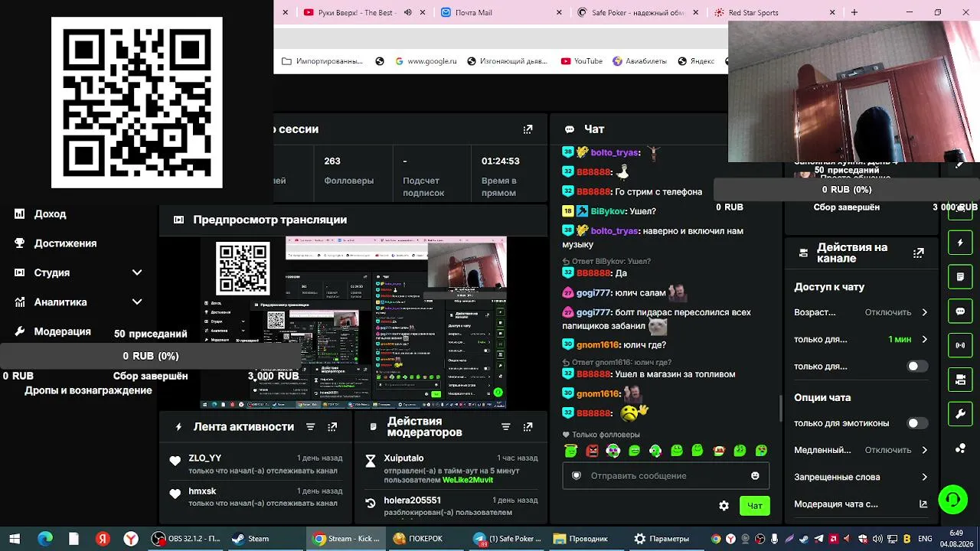Open chat moderation in new window
Viewport: 980px width, 551px height.
click(923, 504)
